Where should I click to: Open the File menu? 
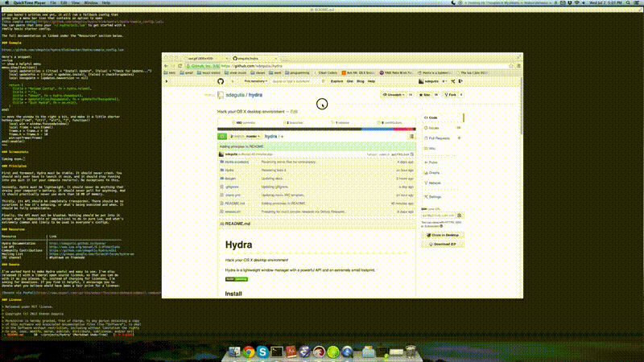click(x=53, y=2)
